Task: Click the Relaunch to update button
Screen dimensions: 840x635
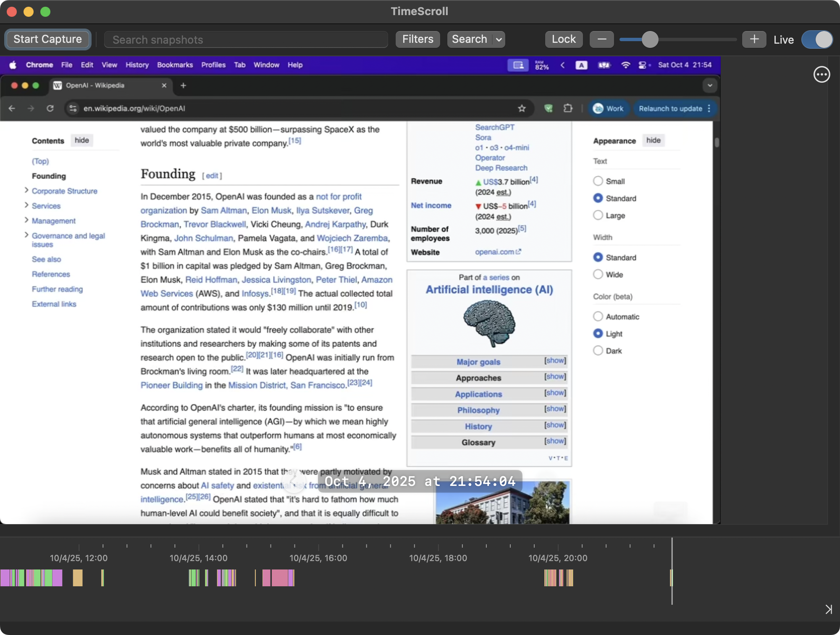Action: (670, 108)
